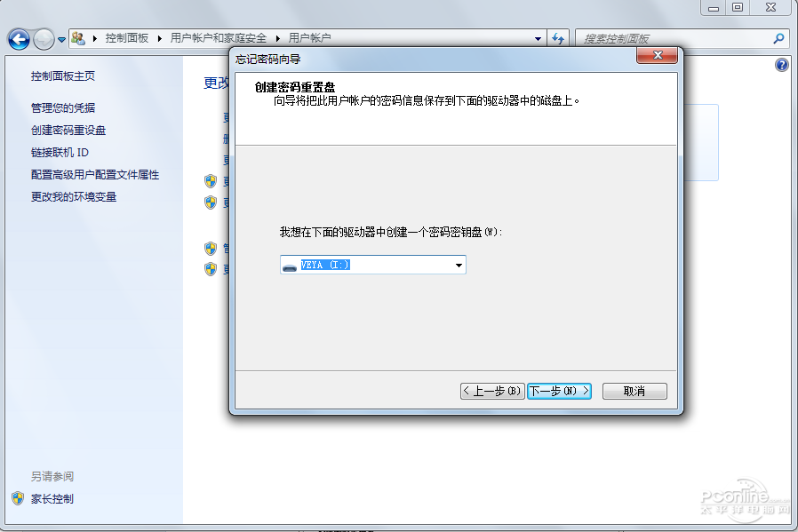Expand the arrow after 用户帐户和家庭安全 breadcrumb
This screenshot has width=798, height=532.
[x=278, y=38]
